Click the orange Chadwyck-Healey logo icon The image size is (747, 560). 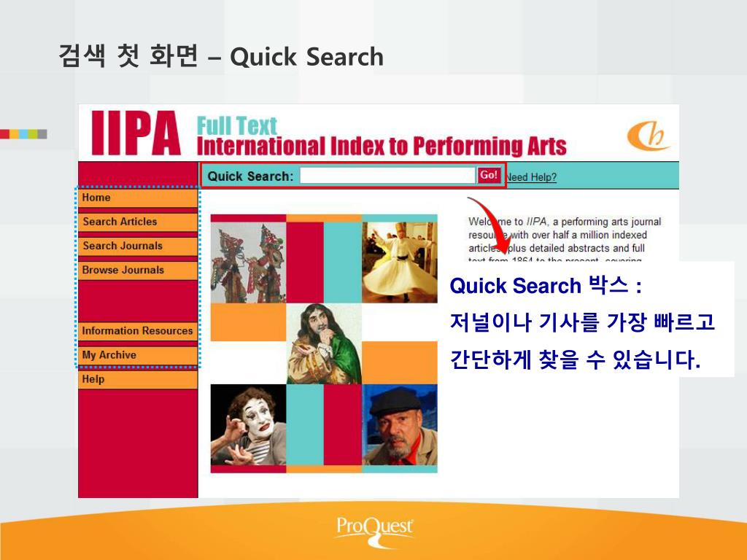(x=648, y=136)
